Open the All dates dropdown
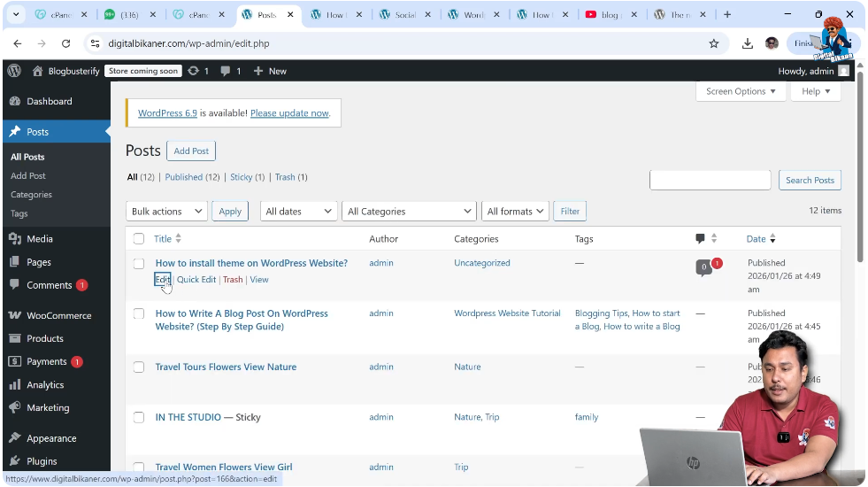The width and height of the screenshot is (868, 487). pyautogui.click(x=298, y=211)
